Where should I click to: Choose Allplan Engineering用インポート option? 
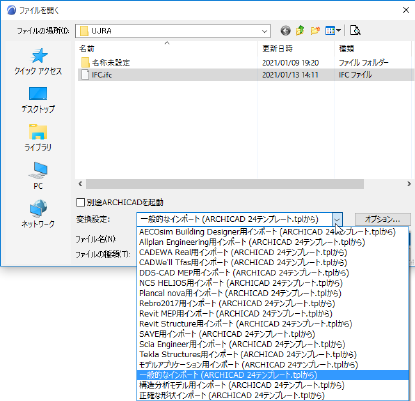273,242
